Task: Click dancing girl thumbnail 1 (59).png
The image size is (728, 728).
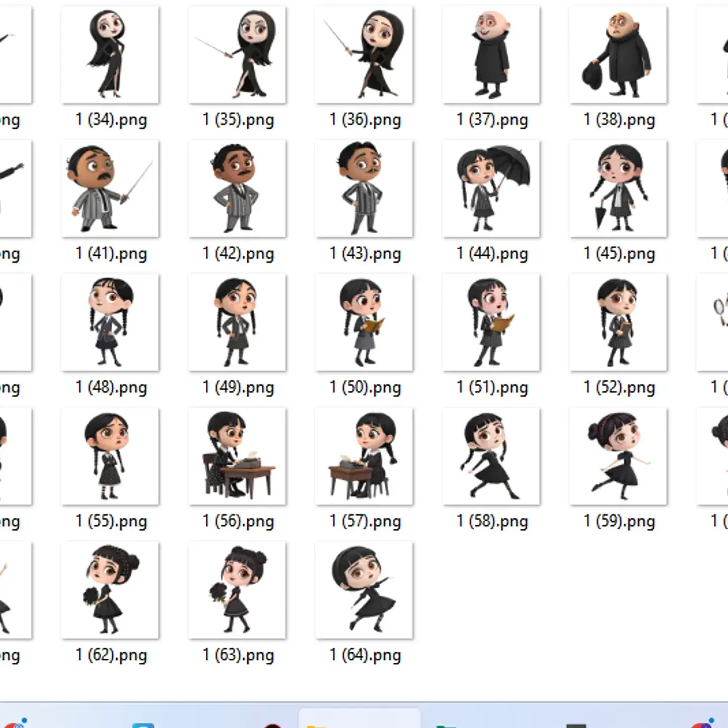Action: tap(618, 457)
